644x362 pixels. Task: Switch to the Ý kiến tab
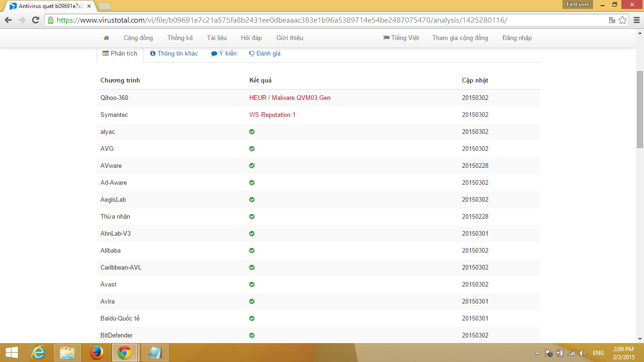[224, 54]
